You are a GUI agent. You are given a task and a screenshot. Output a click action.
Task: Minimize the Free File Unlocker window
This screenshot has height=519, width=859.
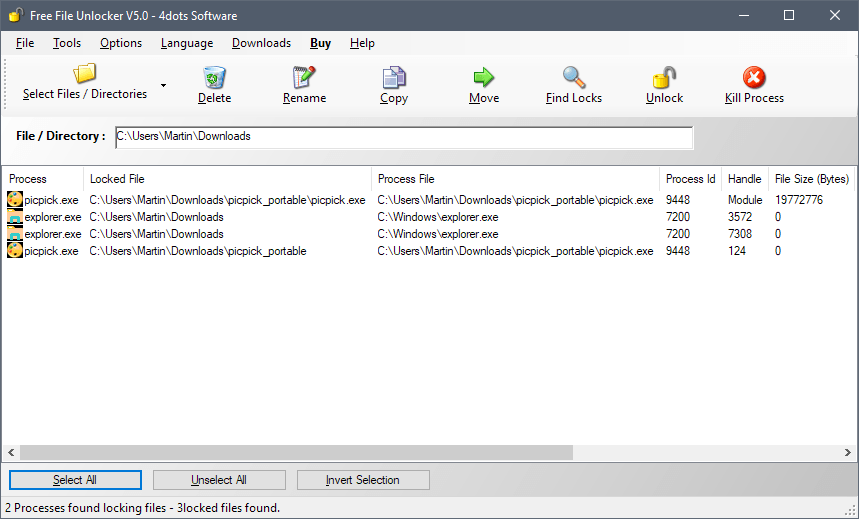pyautogui.click(x=744, y=15)
